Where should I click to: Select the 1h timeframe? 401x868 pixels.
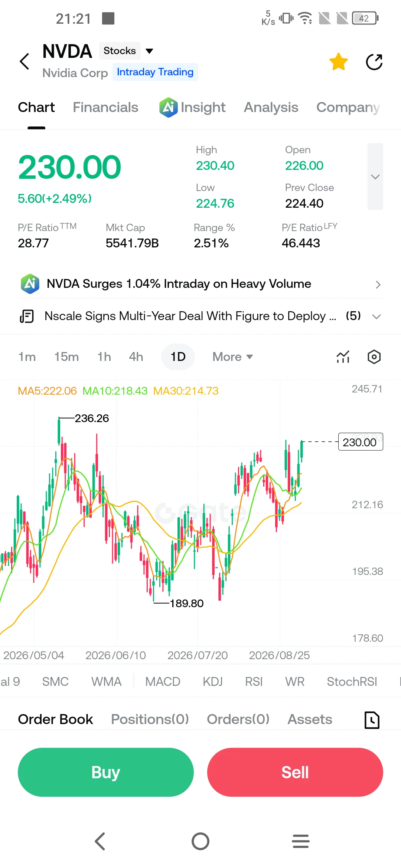coord(104,357)
